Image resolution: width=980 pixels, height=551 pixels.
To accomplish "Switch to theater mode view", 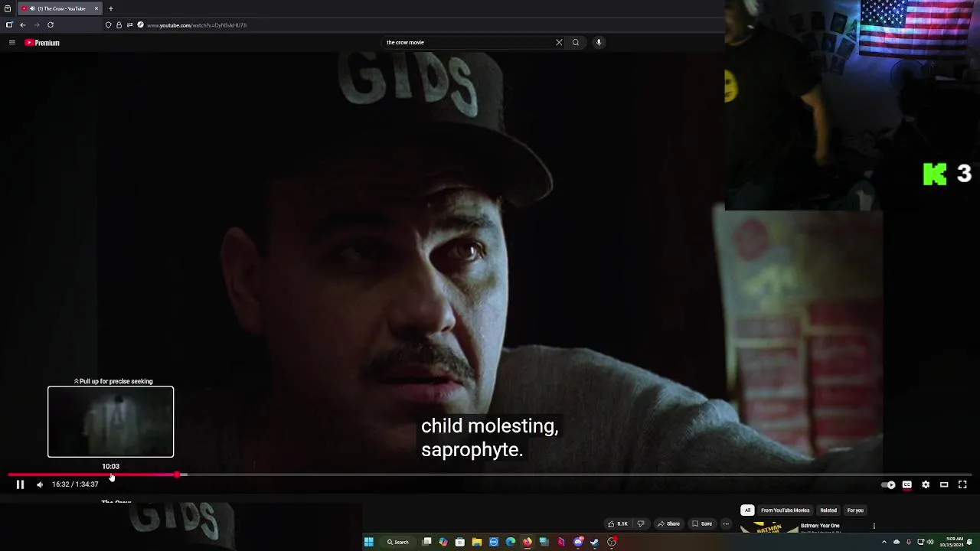I will [944, 484].
